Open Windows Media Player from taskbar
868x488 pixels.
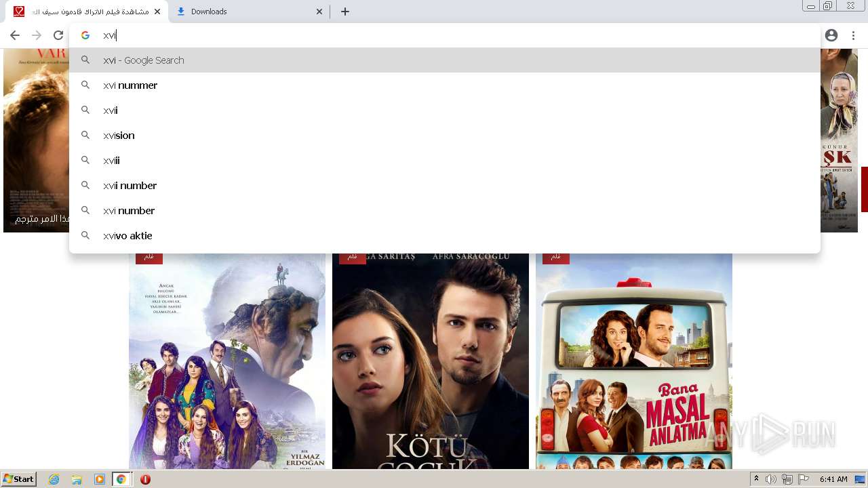[99, 479]
